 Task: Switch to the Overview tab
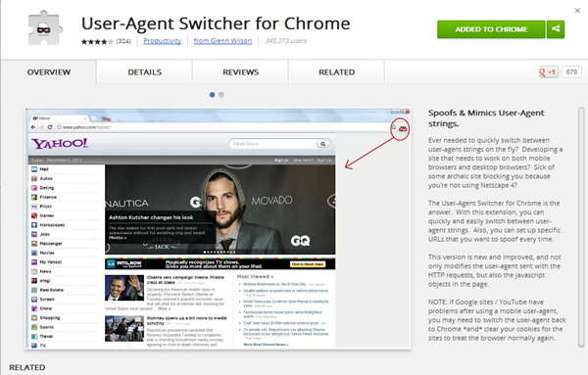49,71
